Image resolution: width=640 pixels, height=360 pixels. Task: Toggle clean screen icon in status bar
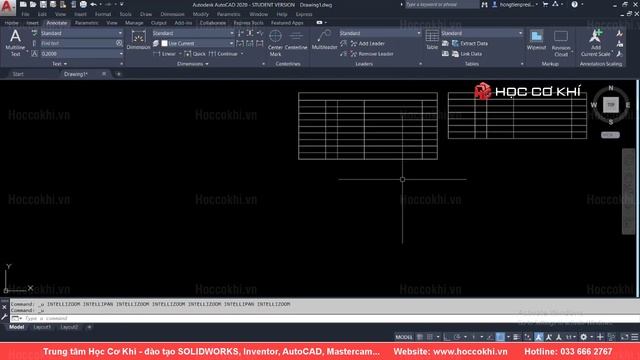click(x=624, y=337)
